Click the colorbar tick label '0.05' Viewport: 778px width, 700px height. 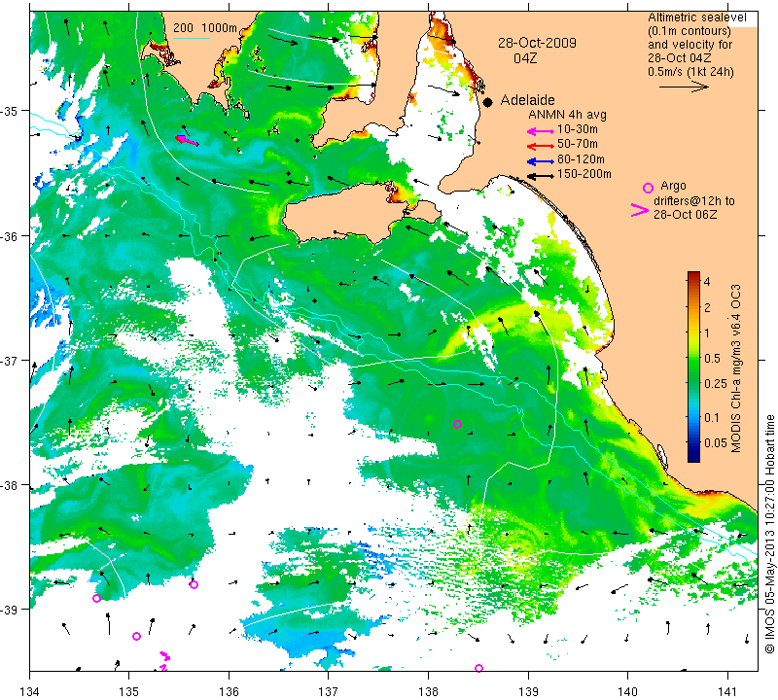[x=715, y=442]
